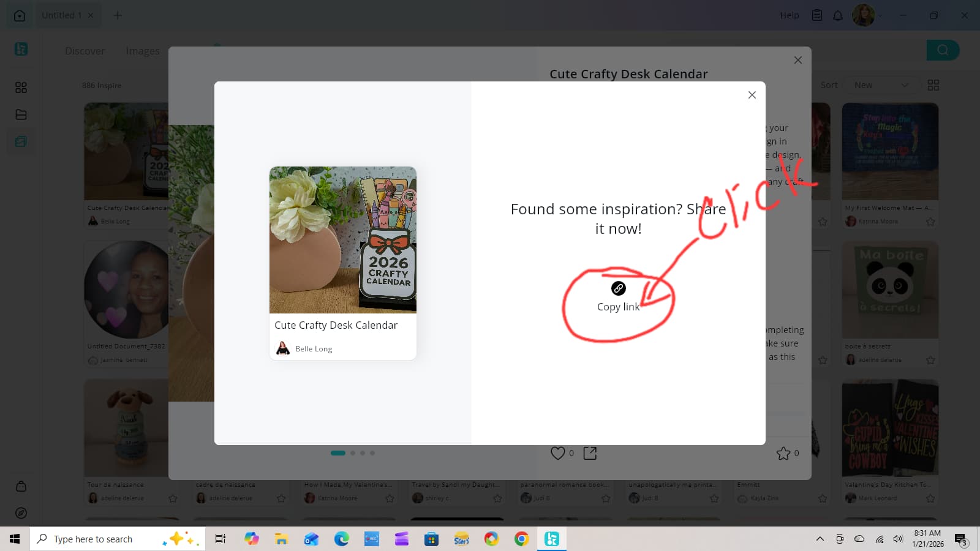Open the projects folder in sidebar
980x551 pixels.
21,114
